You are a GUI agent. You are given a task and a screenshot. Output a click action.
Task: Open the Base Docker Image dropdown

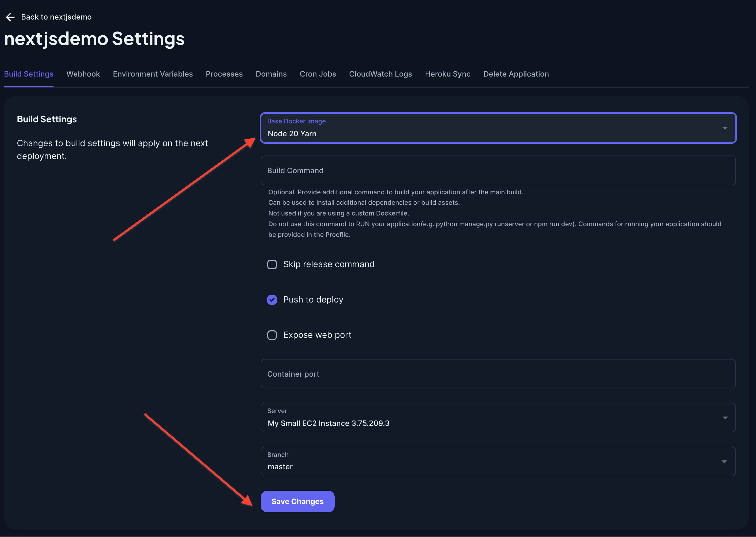(x=498, y=128)
